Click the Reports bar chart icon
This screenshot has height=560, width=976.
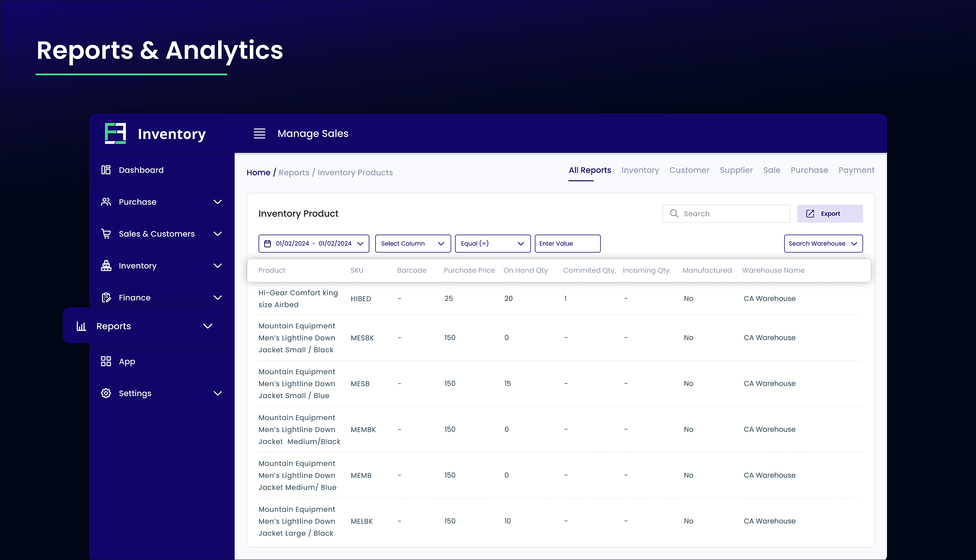[x=81, y=326]
